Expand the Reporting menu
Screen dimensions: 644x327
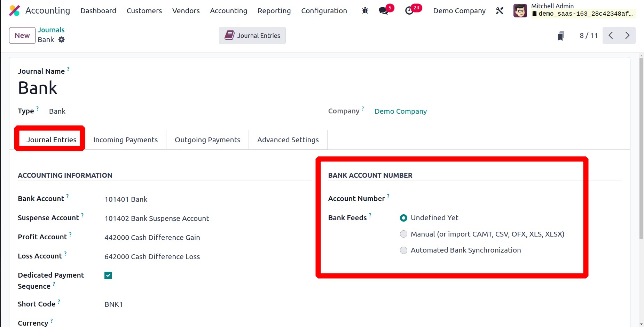pos(274,11)
